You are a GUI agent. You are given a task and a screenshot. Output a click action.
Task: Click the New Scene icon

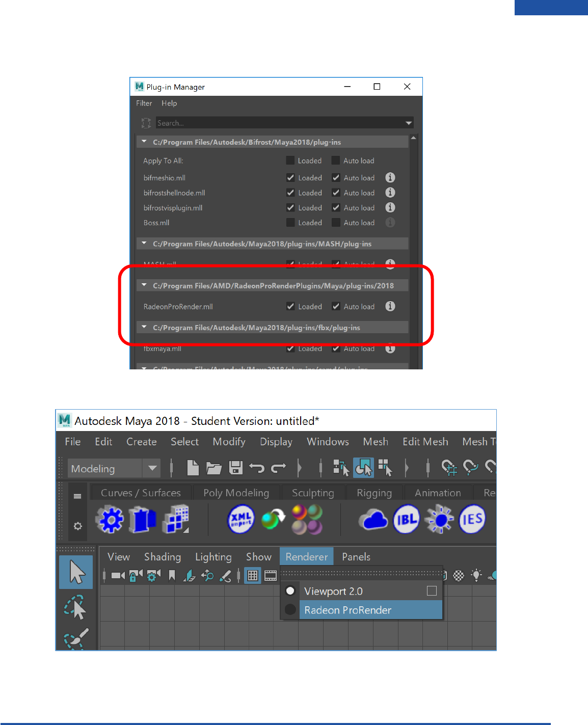(x=193, y=467)
